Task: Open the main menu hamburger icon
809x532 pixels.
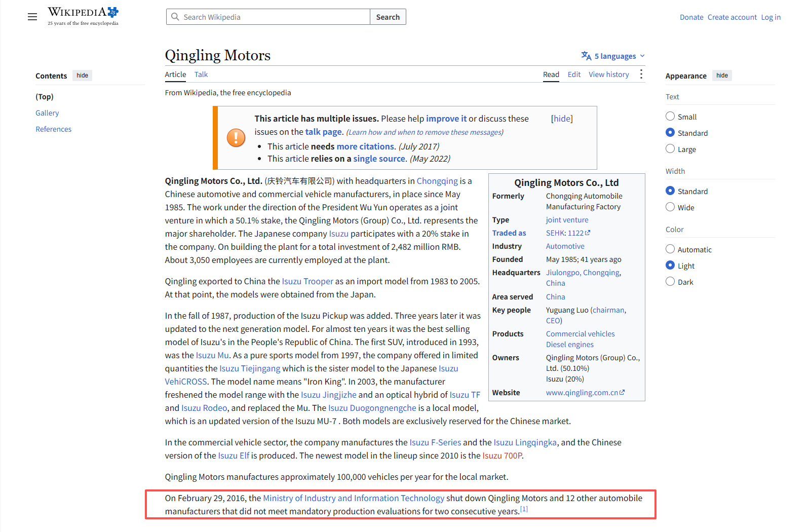Action: (x=32, y=17)
